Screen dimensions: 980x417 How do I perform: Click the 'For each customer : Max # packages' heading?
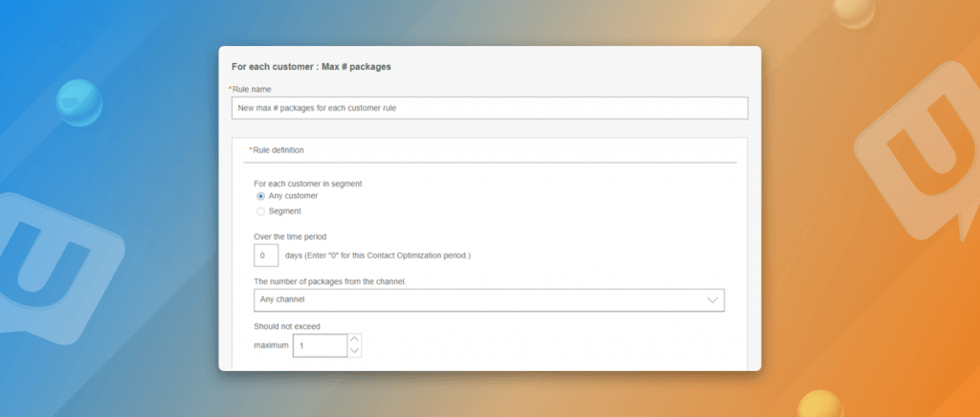(311, 67)
